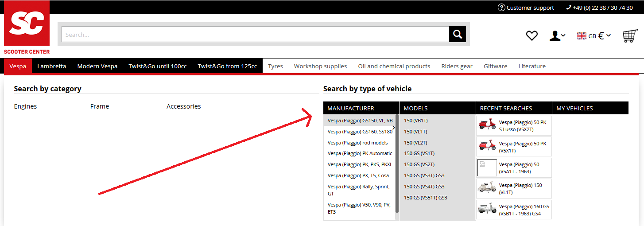Click the manufacturer list scrollbar
644x226 pixels.
[x=397, y=164]
